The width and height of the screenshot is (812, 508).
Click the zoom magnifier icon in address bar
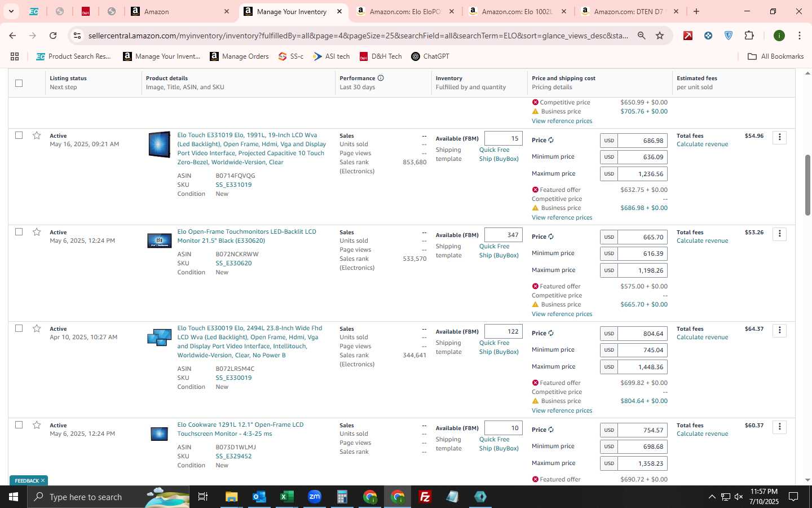[x=641, y=36]
